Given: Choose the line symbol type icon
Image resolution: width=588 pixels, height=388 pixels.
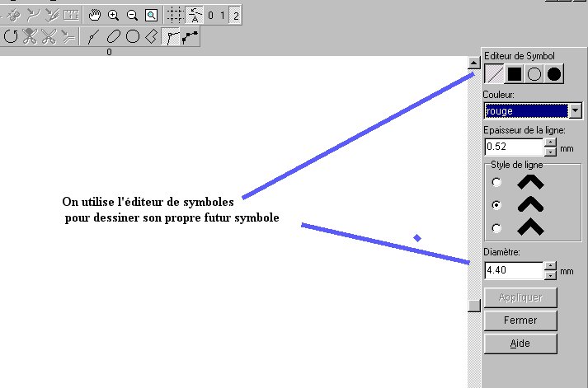Looking at the screenshot, I should coord(494,74).
